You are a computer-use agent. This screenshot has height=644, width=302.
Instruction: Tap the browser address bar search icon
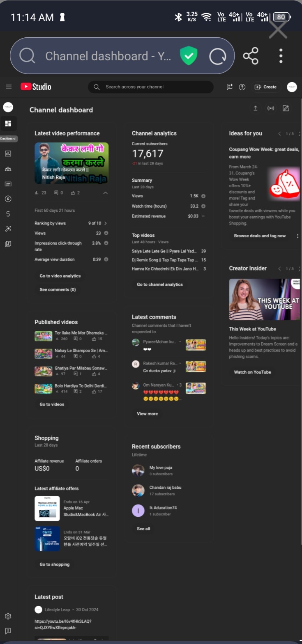pos(27,56)
